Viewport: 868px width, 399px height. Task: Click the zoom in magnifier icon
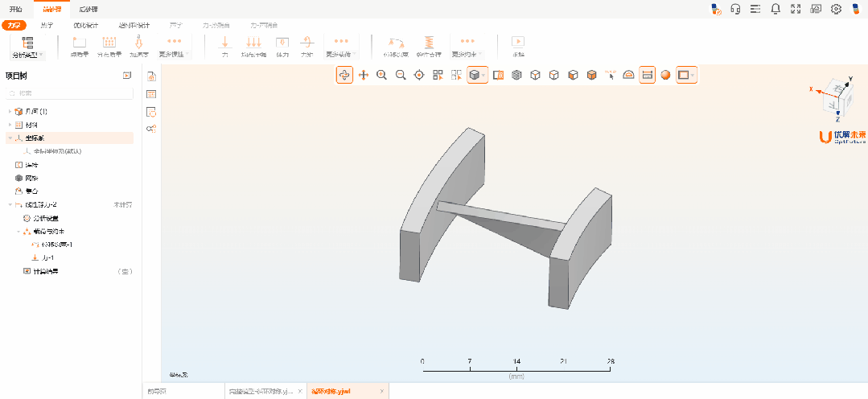(381, 75)
